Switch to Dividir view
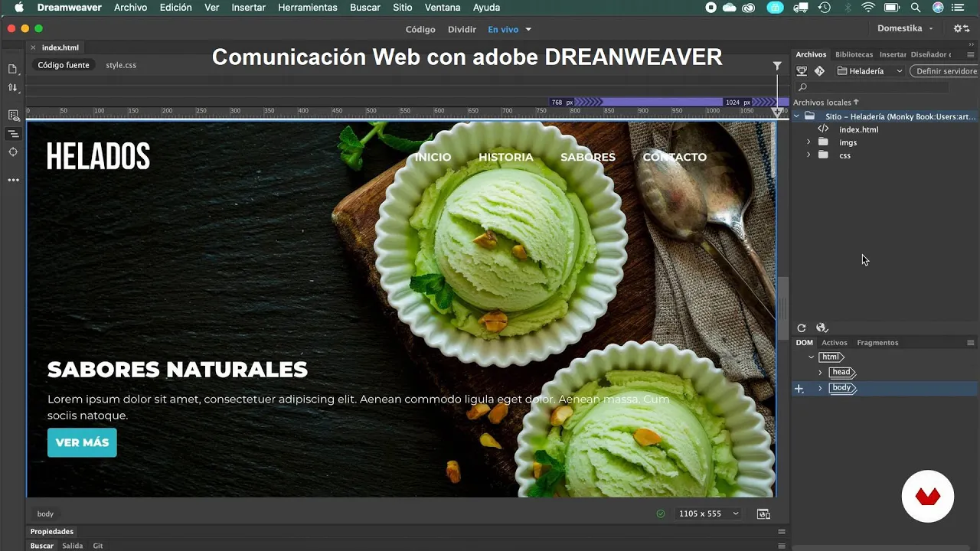The image size is (980, 551). [x=462, y=30]
